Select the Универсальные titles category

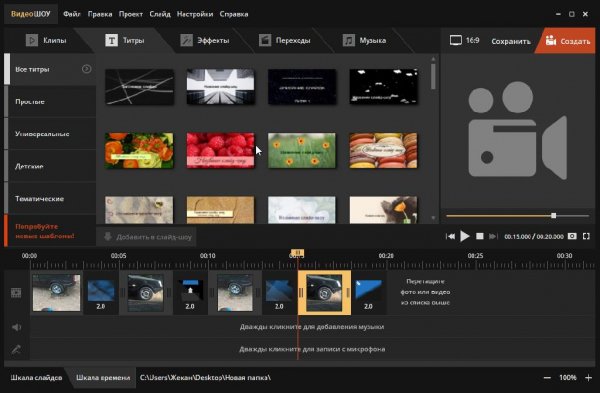click(50, 134)
